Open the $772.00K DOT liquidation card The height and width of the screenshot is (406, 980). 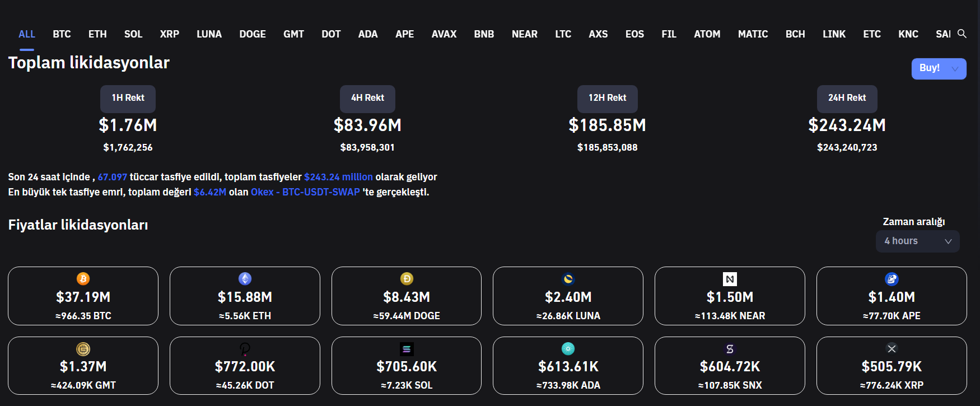(x=245, y=367)
